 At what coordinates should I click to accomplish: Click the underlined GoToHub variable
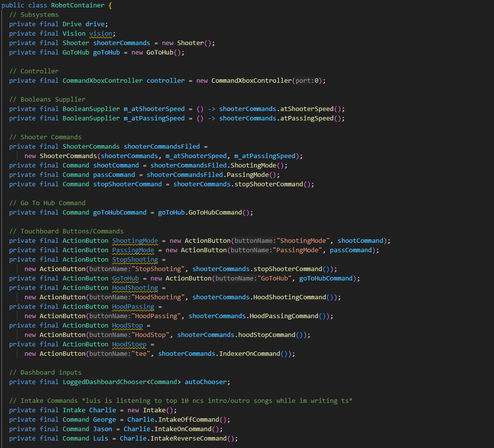click(x=125, y=279)
